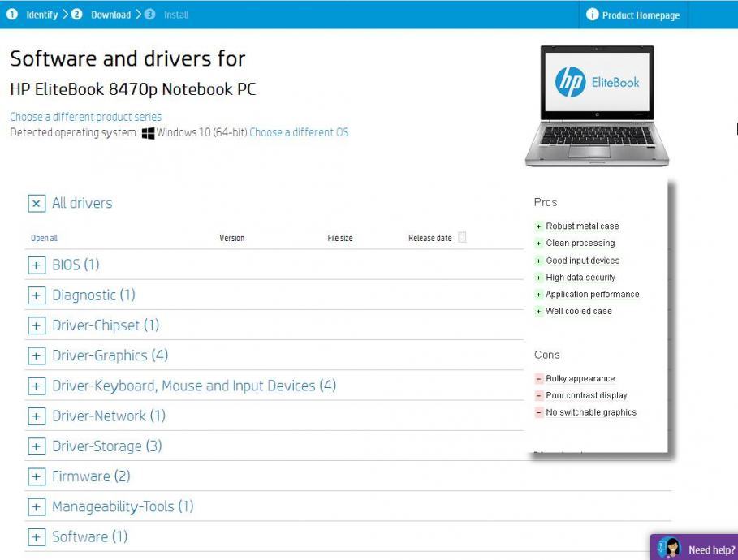Click the step 1 Identify circle icon
738x560 pixels.
click(12, 15)
